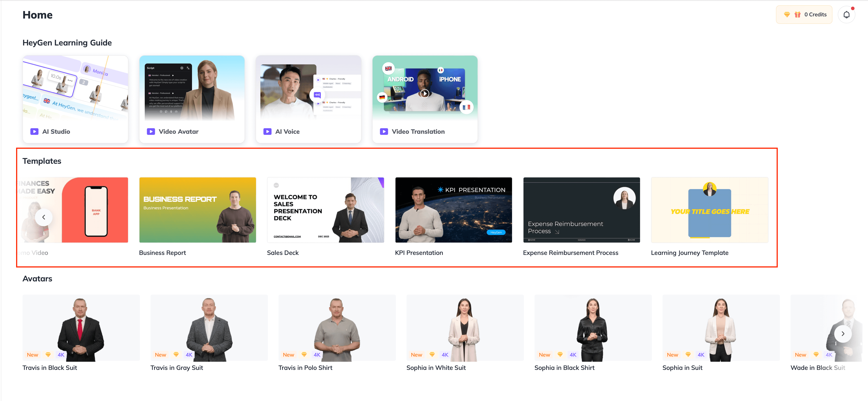Viewport: 868px width, 401px height.
Task: Show previous templates with left chevron
Action: (x=44, y=217)
